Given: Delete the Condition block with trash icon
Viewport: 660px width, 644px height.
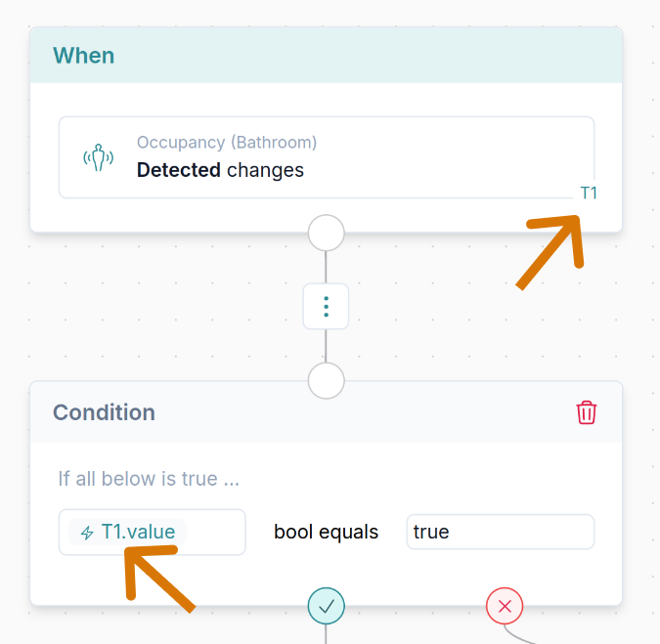Looking at the screenshot, I should tap(586, 412).
